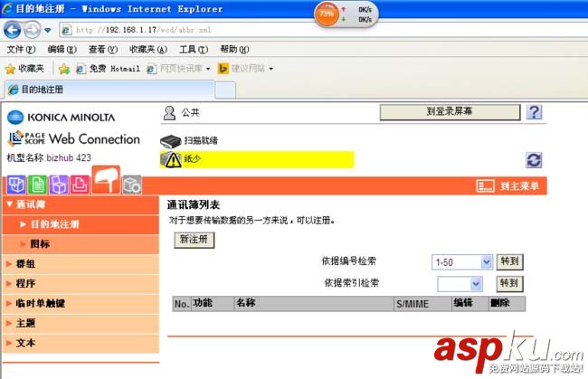This screenshot has height=379, width=588.
Task: Click the add to favorites bar star icon
Action: 64,69
